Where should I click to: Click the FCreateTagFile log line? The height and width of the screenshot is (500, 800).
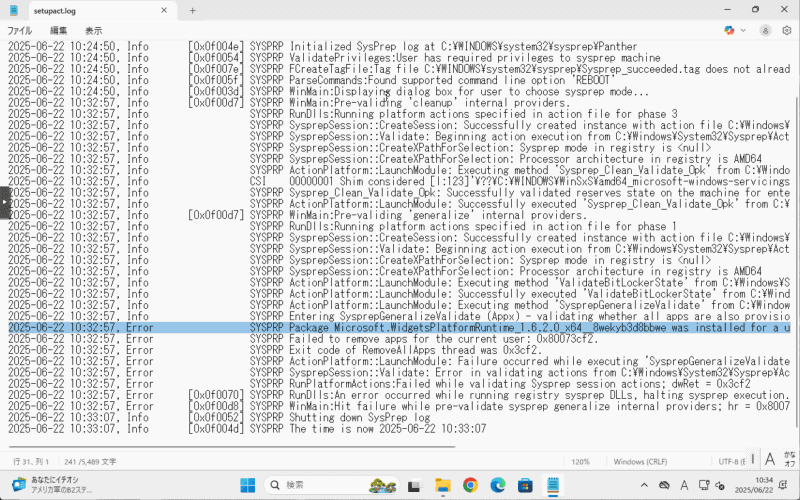coord(399,69)
